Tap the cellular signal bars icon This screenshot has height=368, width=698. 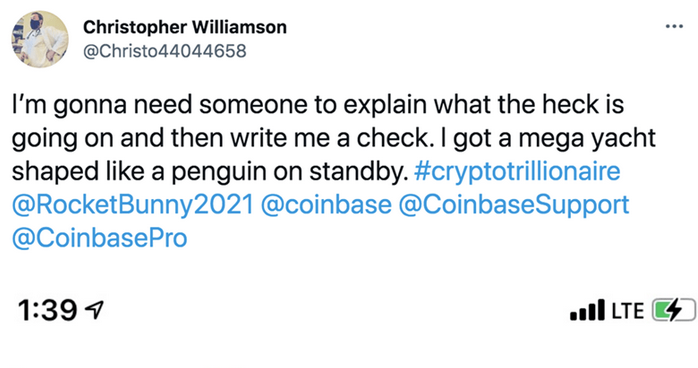pos(587,310)
